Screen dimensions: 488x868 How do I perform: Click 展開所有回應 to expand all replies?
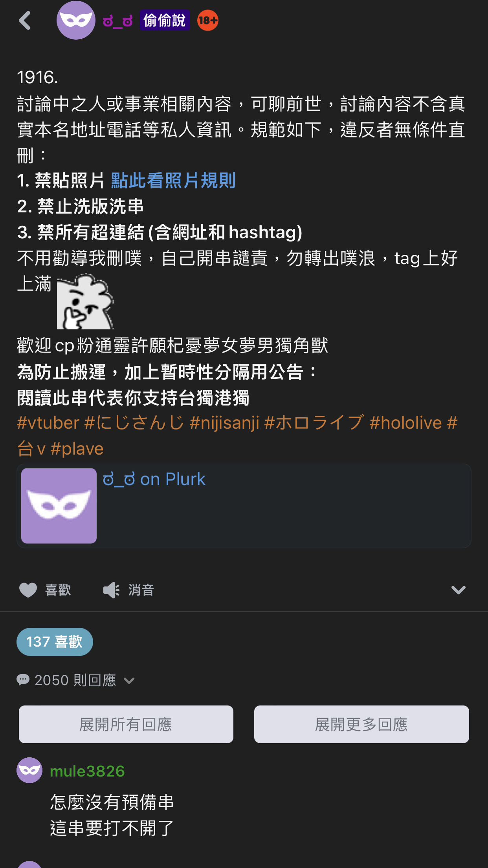pos(126,724)
